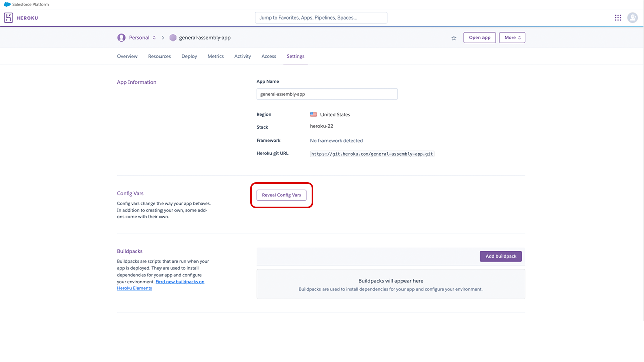Click the Heroku logo icon

(x=9, y=18)
